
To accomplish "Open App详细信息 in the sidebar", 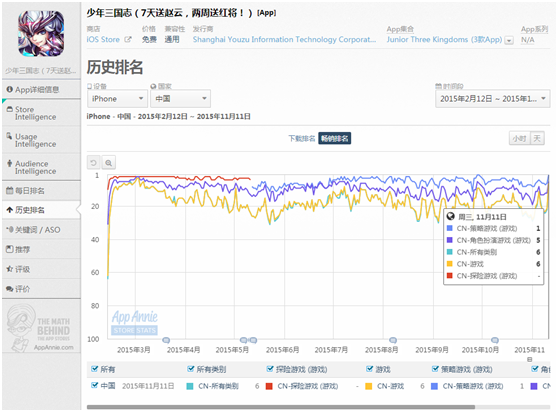I will coord(41,89).
